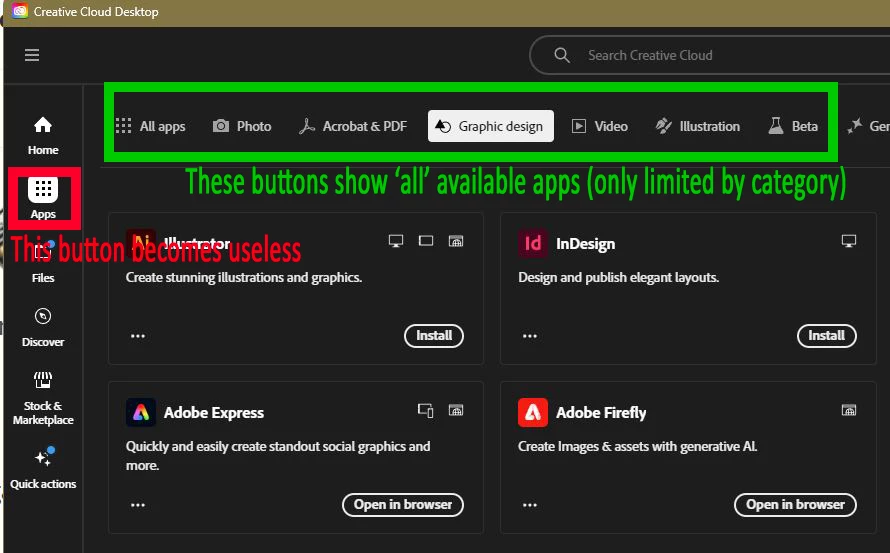Open more options for Illustrator
Image resolution: width=890 pixels, height=553 pixels.
pyautogui.click(x=138, y=336)
